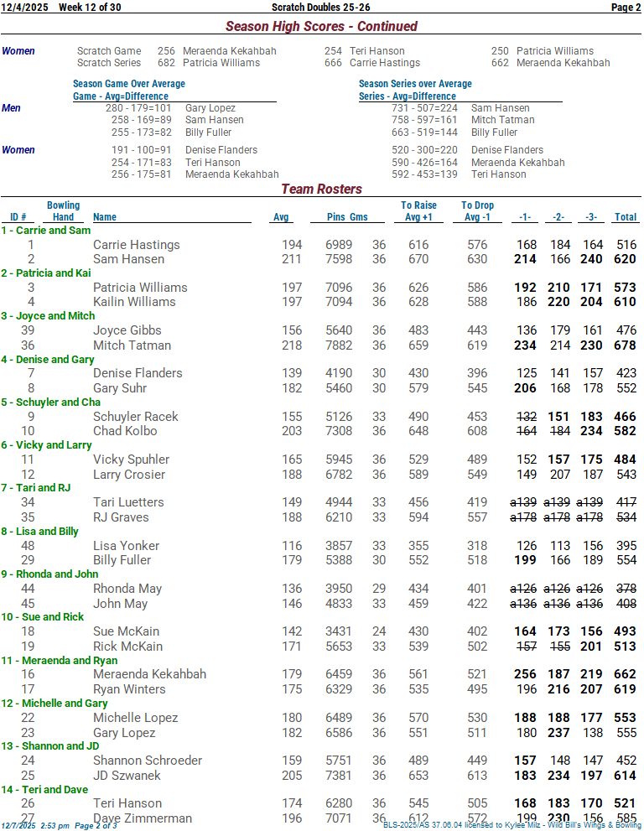644x831 pixels.
Task: Select team heading '14 - Teri and Dave'
Action: [x=44, y=790]
